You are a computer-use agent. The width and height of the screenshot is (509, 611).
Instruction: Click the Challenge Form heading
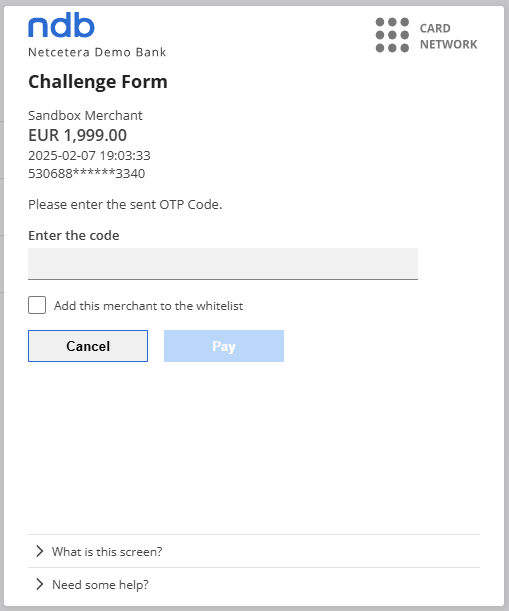(x=98, y=82)
